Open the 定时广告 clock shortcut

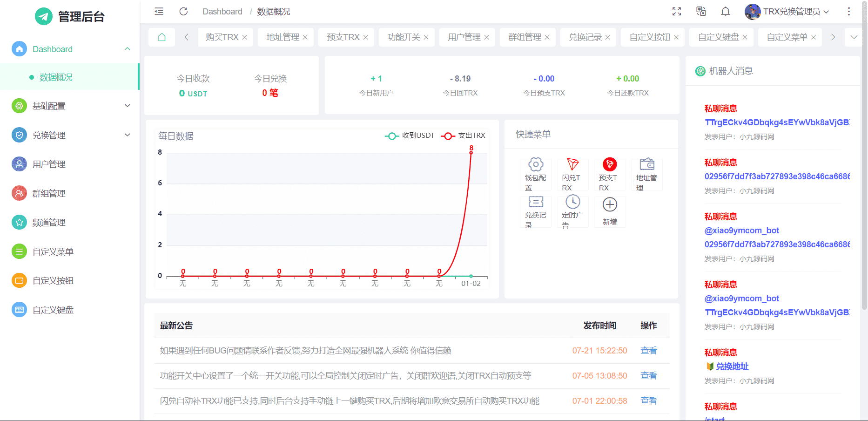572,211
